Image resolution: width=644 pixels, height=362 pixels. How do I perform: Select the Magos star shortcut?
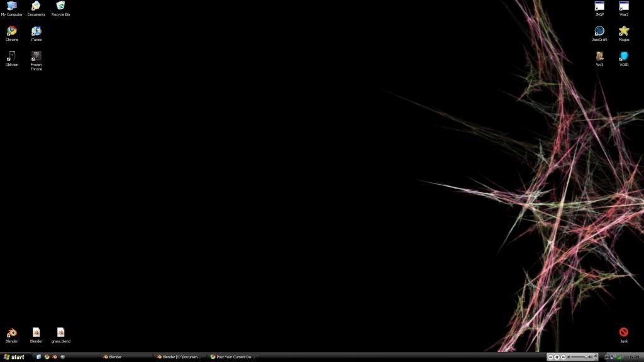[624, 34]
